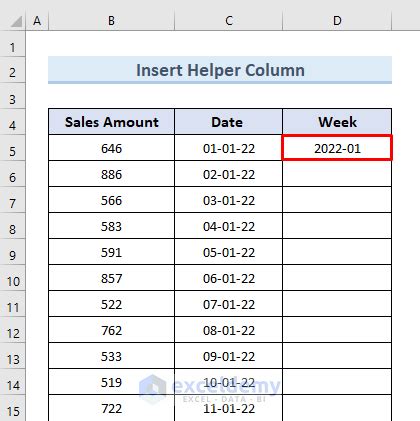420x421 pixels.
Task: Select the cell containing 646
Action: click(x=111, y=148)
